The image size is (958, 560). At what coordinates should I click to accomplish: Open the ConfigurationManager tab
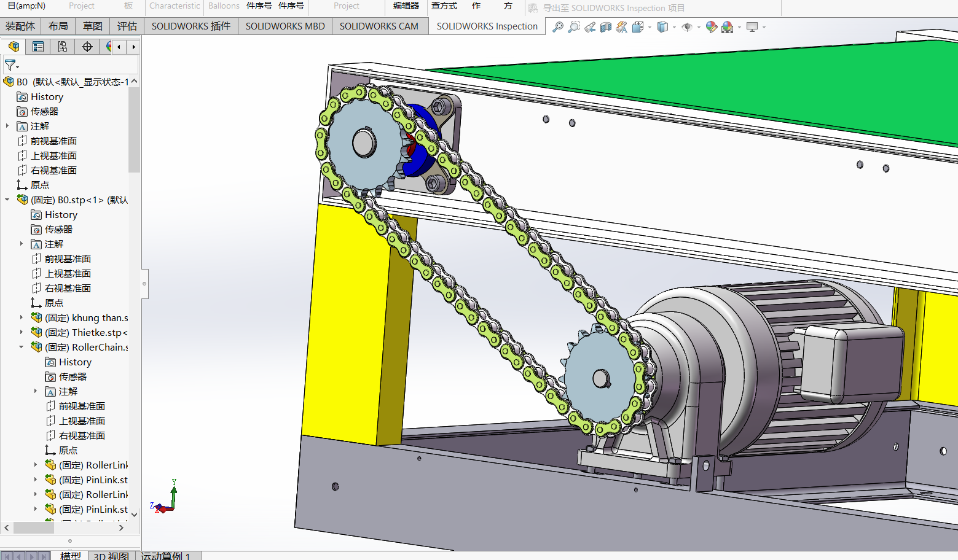tap(63, 47)
